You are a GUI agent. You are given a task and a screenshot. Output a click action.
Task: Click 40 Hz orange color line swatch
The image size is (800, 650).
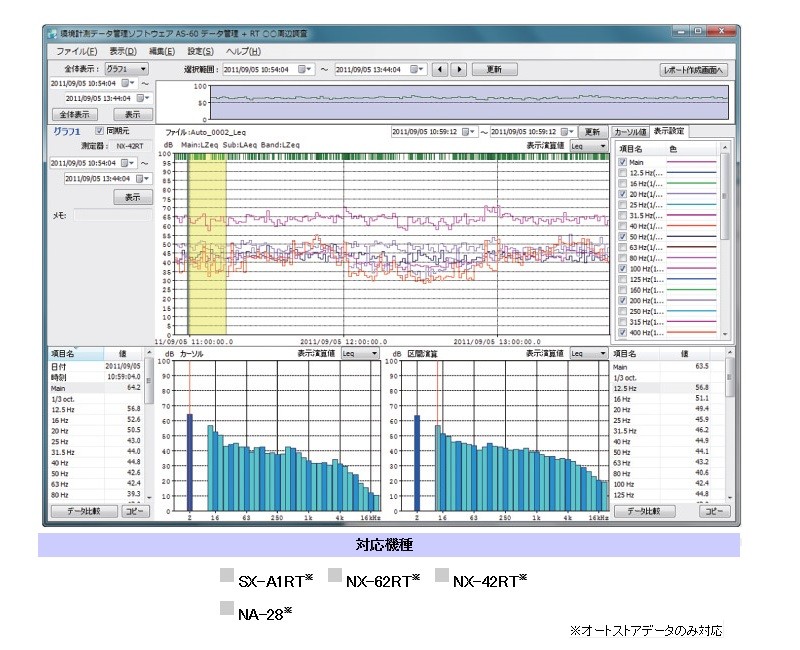tap(691, 226)
